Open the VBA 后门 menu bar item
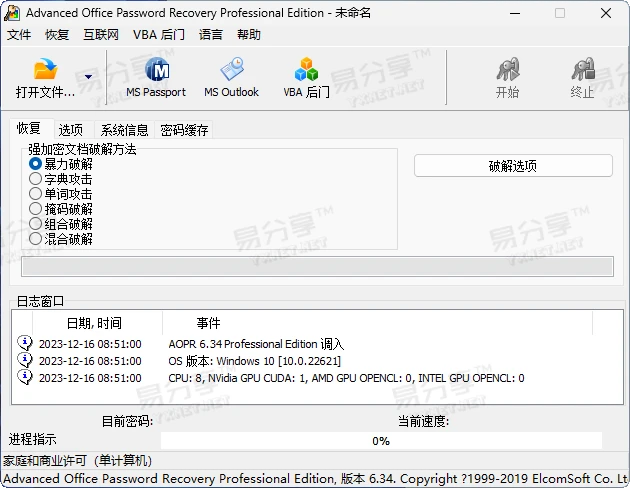The height and width of the screenshot is (488, 630). [x=159, y=35]
